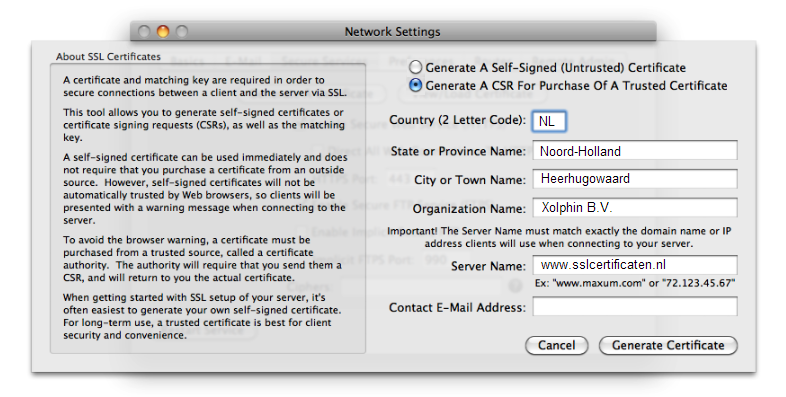Click the Contact E-Mail Address label
786x397 pixels.
pos(457,307)
